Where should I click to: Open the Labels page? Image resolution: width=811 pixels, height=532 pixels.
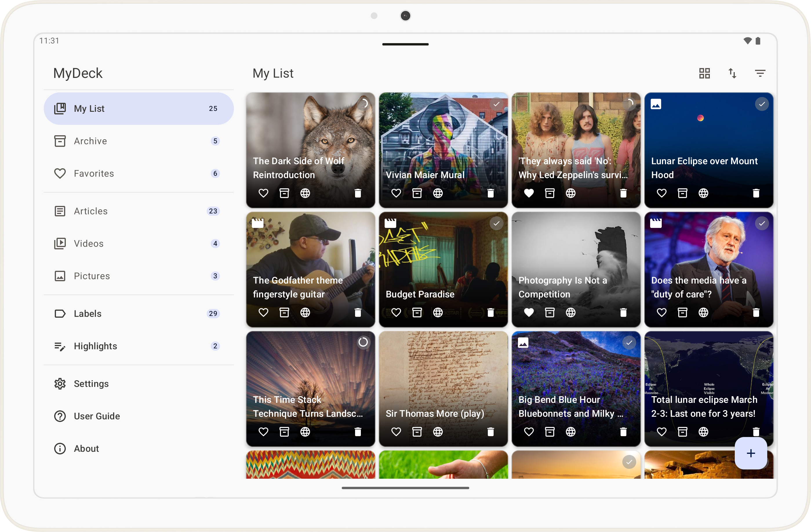(139, 313)
